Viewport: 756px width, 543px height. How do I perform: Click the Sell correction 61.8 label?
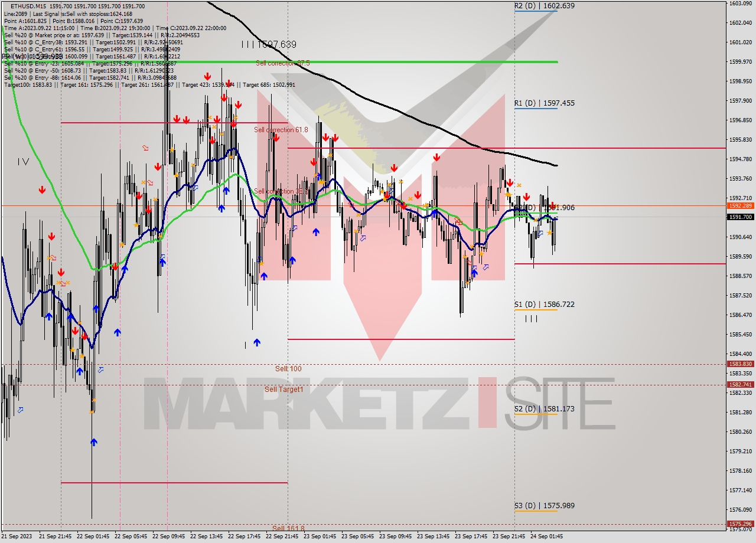pos(281,130)
